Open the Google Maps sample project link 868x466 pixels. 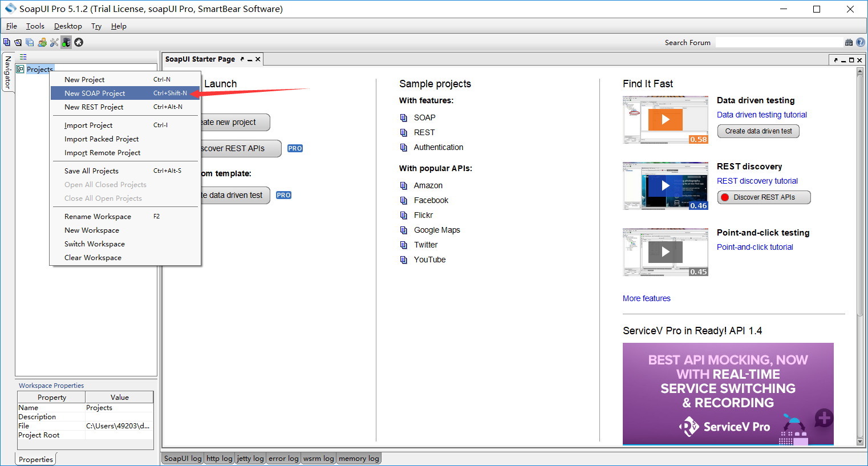tap(437, 230)
